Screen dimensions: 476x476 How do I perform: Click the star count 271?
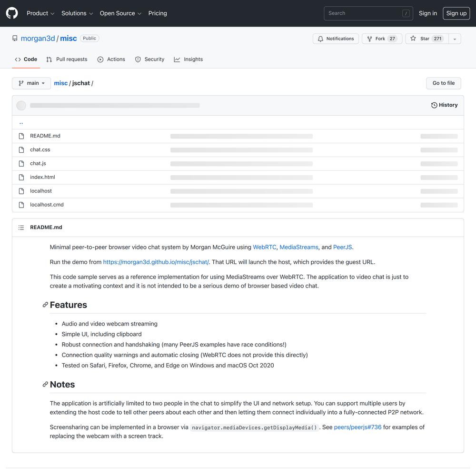(x=437, y=39)
